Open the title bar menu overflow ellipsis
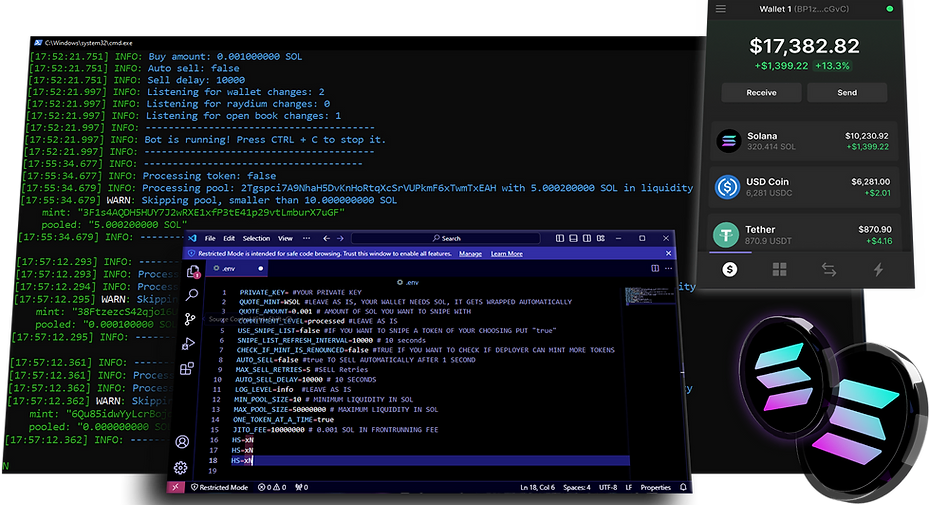Image resolution: width=929 pixels, height=505 pixels. click(x=306, y=238)
